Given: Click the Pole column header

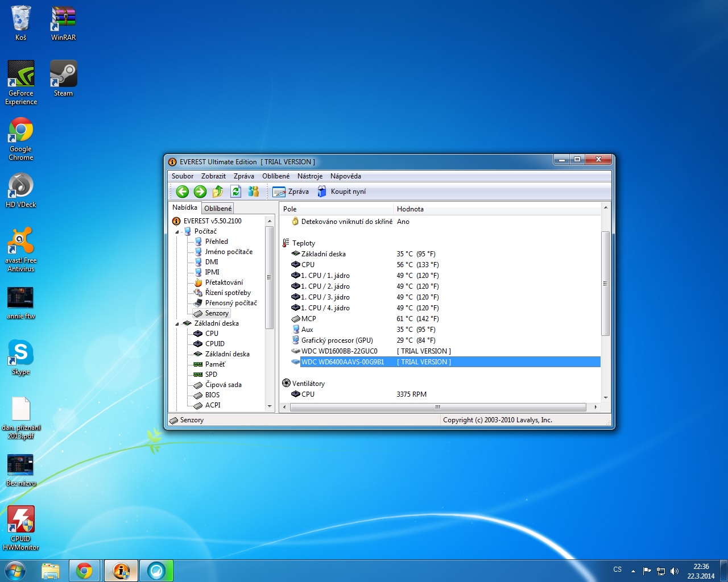Looking at the screenshot, I should coord(336,209).
